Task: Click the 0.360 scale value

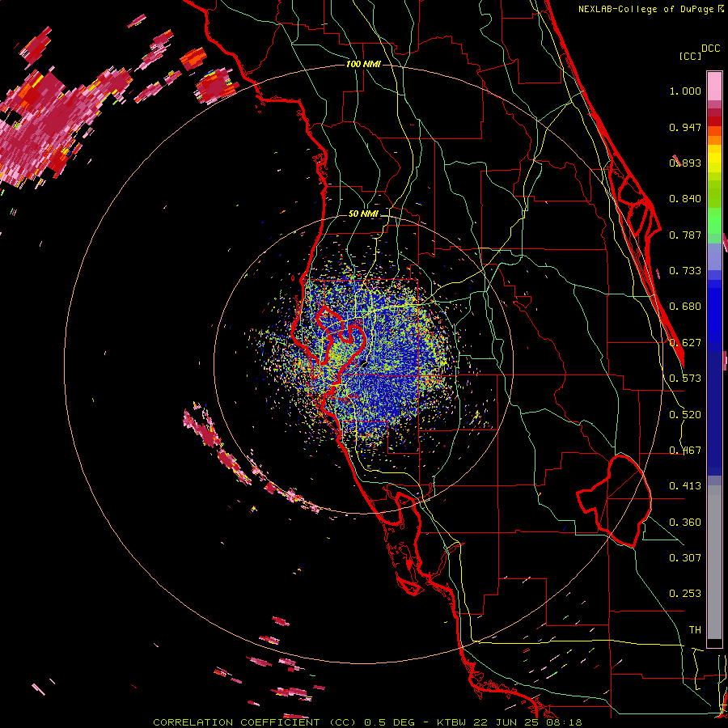Action: click(685, 523)
